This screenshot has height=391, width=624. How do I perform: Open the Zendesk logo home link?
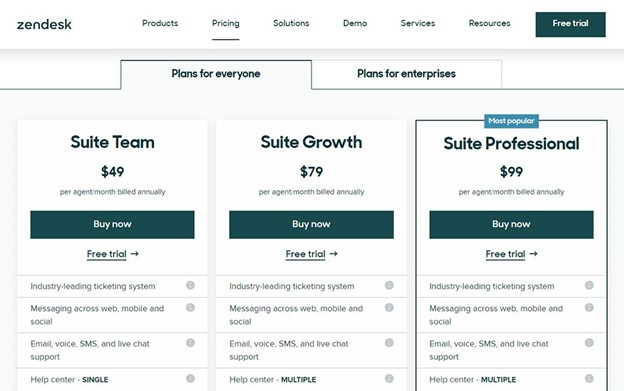point(44,25)
